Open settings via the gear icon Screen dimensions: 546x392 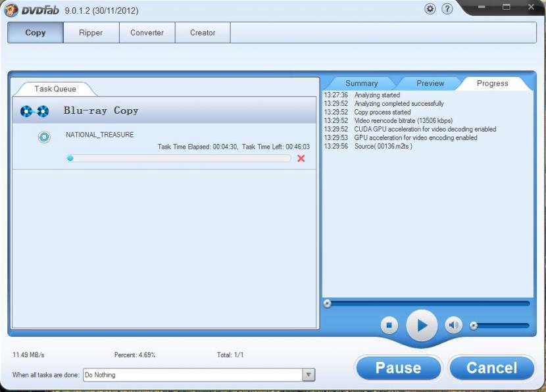[430, 9]
